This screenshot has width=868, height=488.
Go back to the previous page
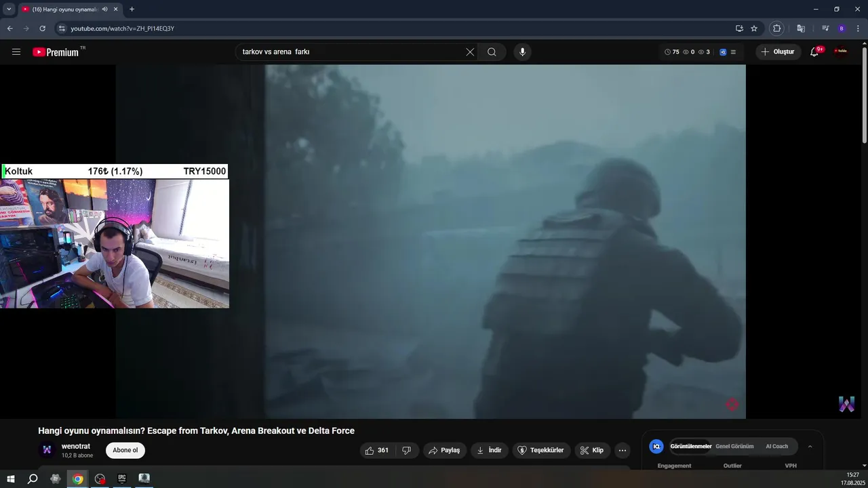pyautogui.click(x=9, y=28)
